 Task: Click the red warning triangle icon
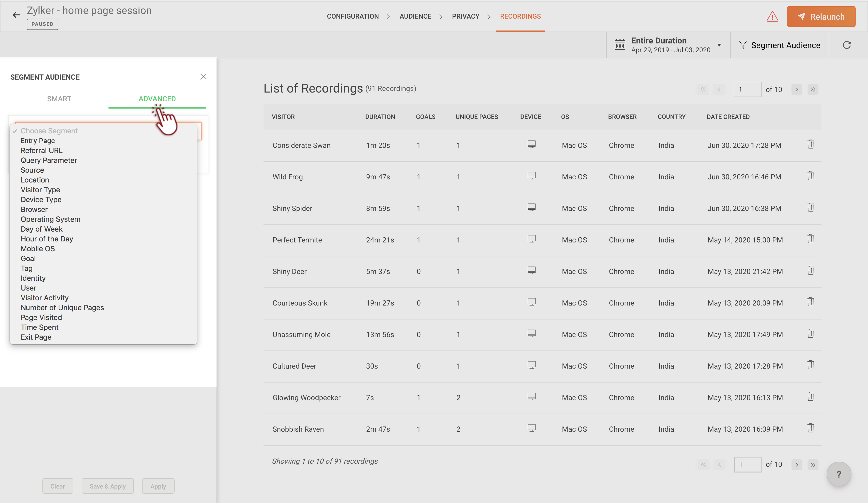pyautogui.click(x=772, y=17)
